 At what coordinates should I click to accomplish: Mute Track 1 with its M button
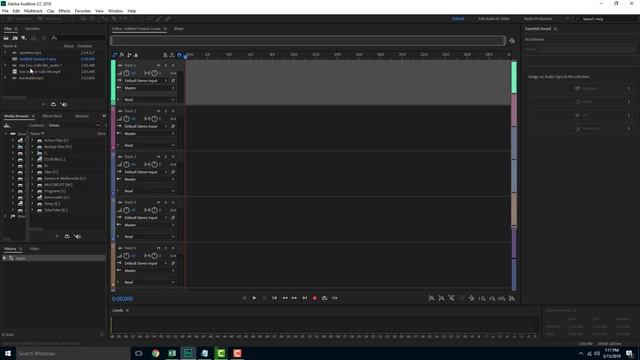tap(158, 65)
